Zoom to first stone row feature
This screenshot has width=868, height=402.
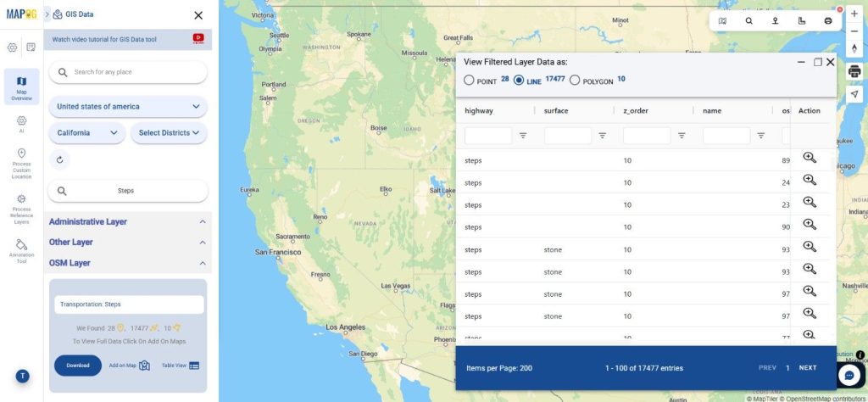810,247
